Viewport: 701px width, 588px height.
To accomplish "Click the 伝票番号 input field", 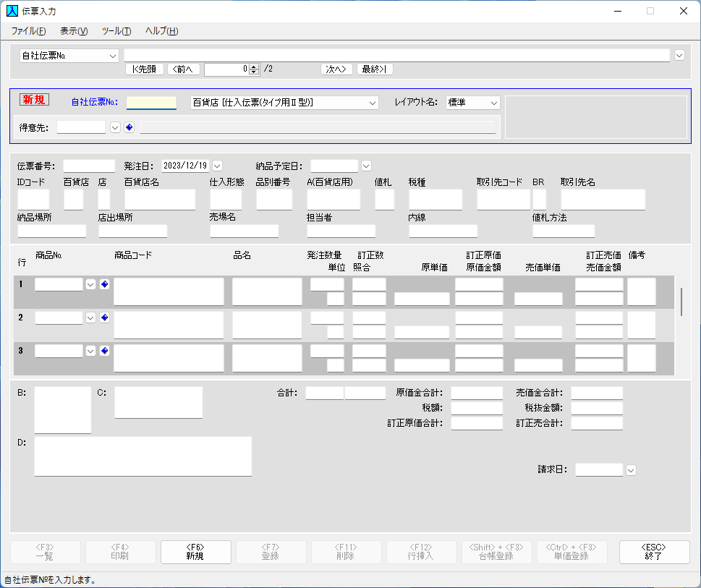I will pyautogui.click(x=89, y=166).
